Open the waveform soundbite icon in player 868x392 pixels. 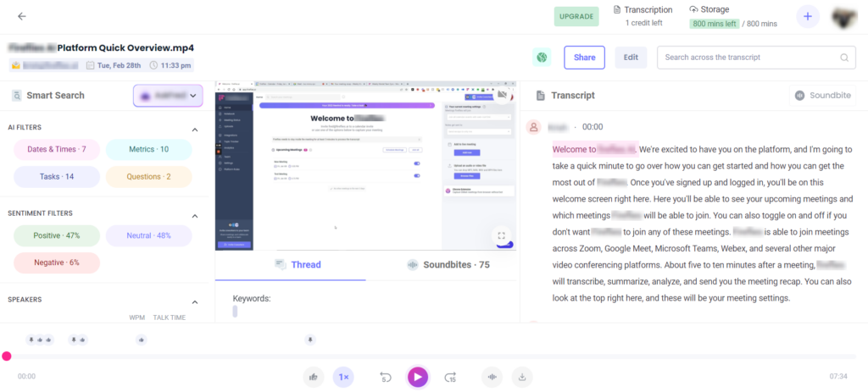click(492, 377)
